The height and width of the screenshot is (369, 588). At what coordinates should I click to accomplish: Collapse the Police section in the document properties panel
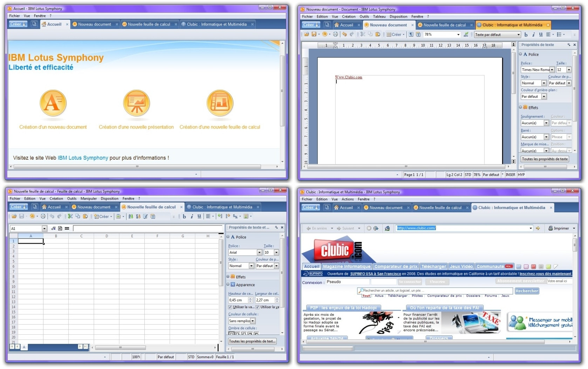[x=520, y=54]
